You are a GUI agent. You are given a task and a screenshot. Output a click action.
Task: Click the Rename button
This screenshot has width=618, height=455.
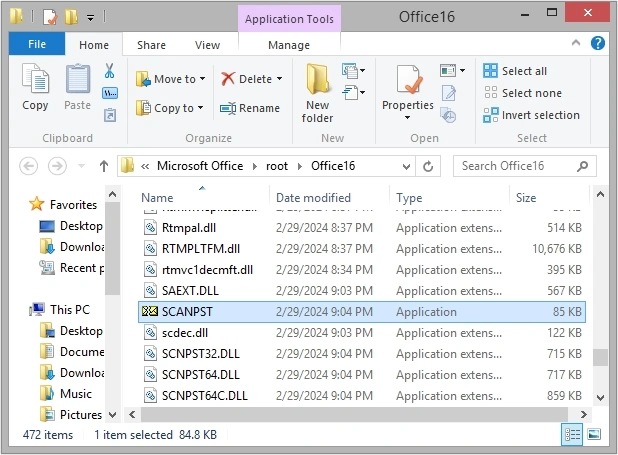tap(250, 108)
